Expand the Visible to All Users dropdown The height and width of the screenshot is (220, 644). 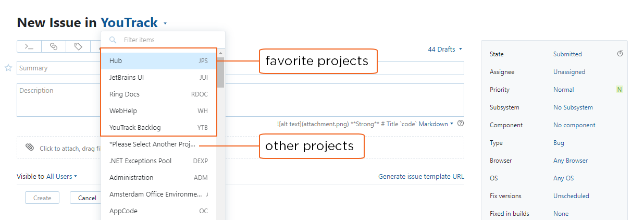pyautogui.click(x=61, y=177)
